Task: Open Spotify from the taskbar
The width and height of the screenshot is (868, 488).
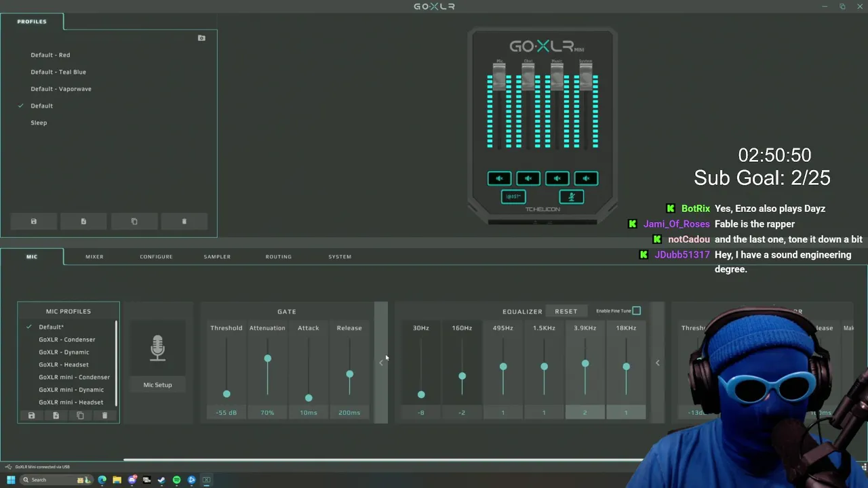Action: pos(176,480)
